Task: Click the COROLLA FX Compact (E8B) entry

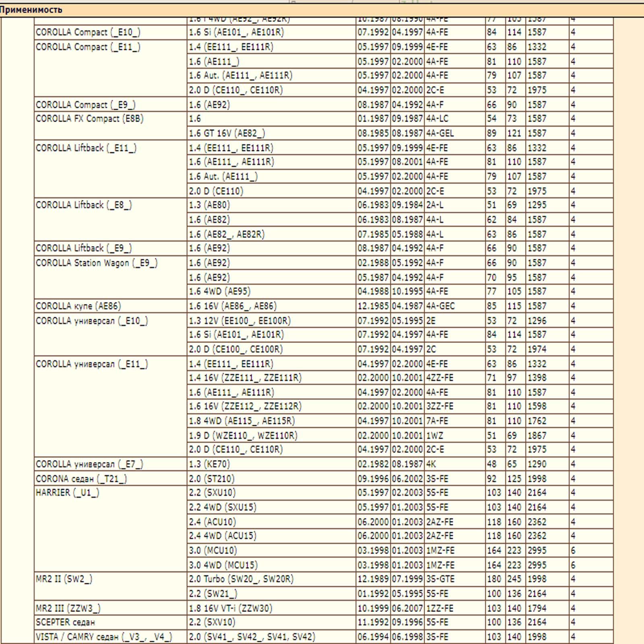Action: tap(89, 119)
